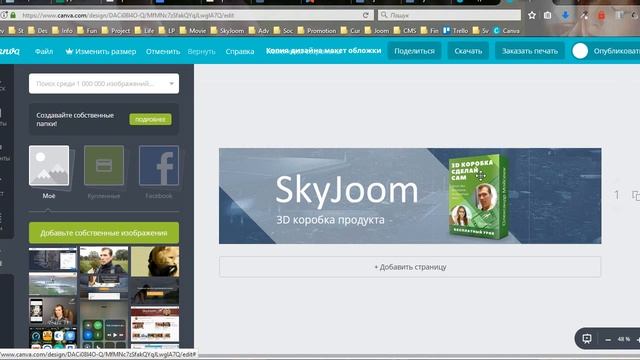Click the Опубликовать button
The height and width of the screenshot is (360, 640).
pos(617,51)
